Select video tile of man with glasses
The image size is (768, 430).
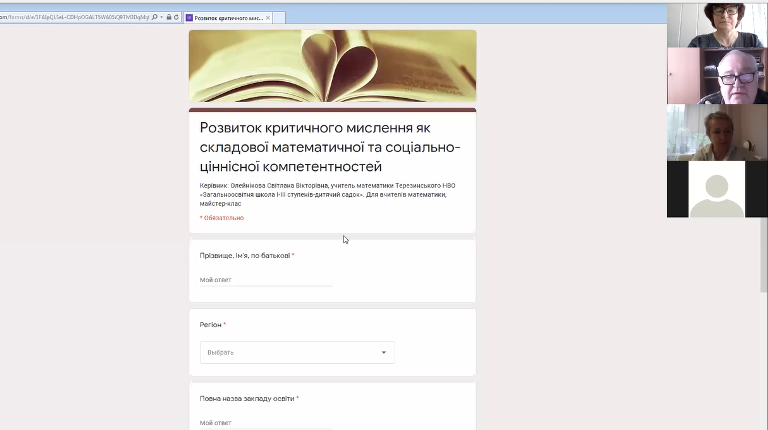(717, 76)
